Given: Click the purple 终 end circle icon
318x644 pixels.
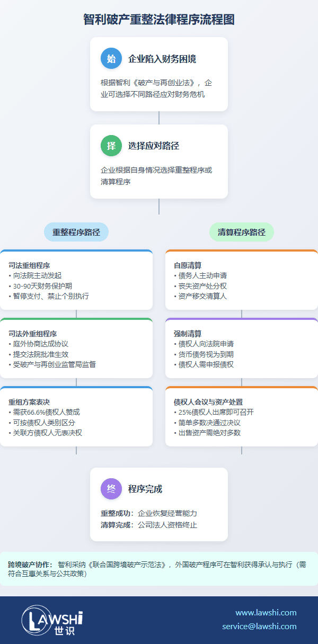Looking at the screenshot, I should tap(111, 489).
